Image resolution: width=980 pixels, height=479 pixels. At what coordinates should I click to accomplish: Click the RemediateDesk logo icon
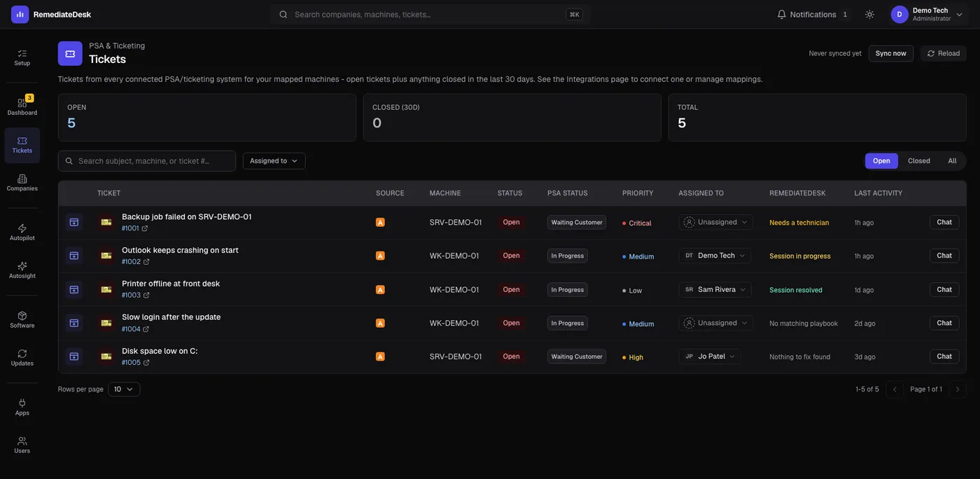point(20,14)
